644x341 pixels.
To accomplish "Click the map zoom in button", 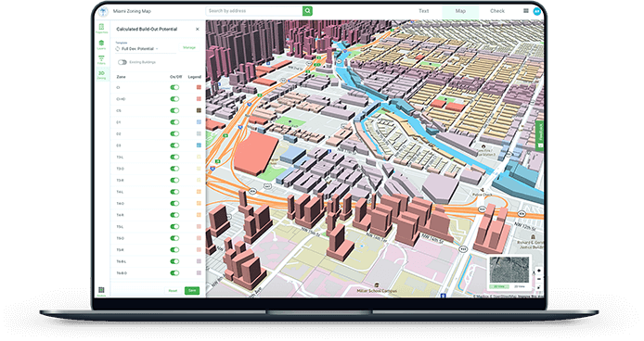I will point(539,271).
